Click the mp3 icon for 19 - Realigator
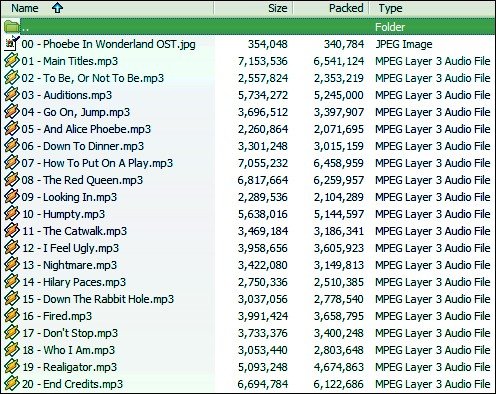The image size is (496, 394). point(11,367)
